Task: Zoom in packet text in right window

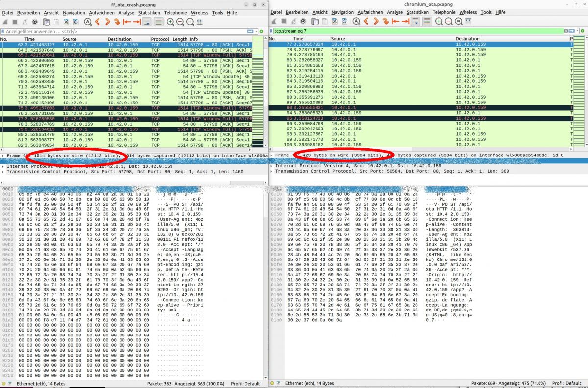Action: coord(439,22)
